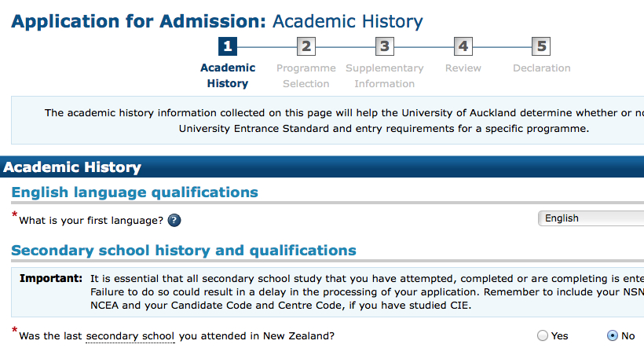This screenshot has height=348, width=644.
Task: Click the step 4 Review number box
Action: pos(463,46)
